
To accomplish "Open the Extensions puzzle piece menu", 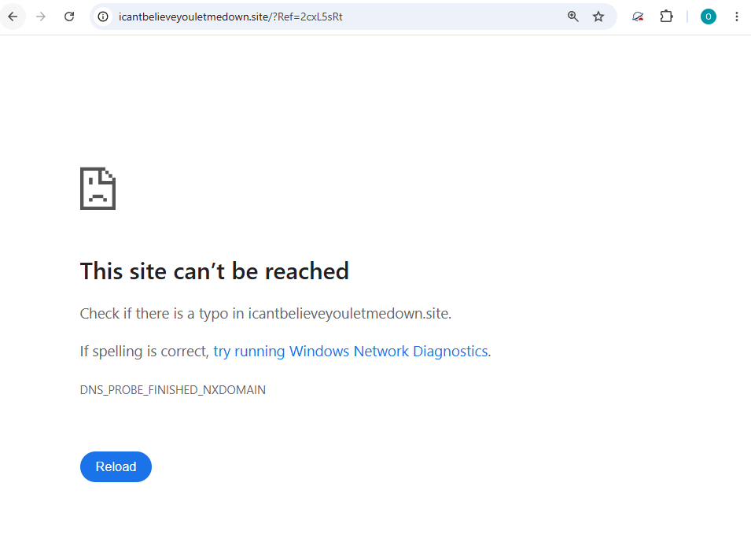I will [666, 17].
